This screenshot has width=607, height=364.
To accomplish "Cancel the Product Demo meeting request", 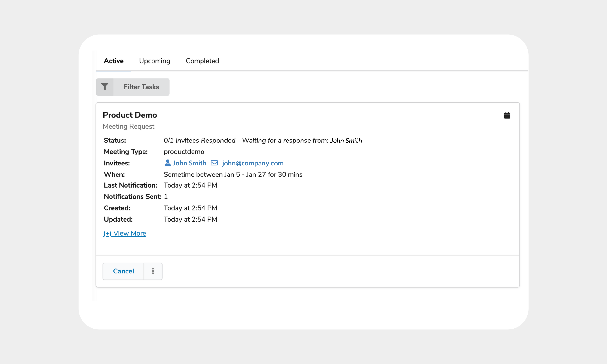I will tap(123, 271).
